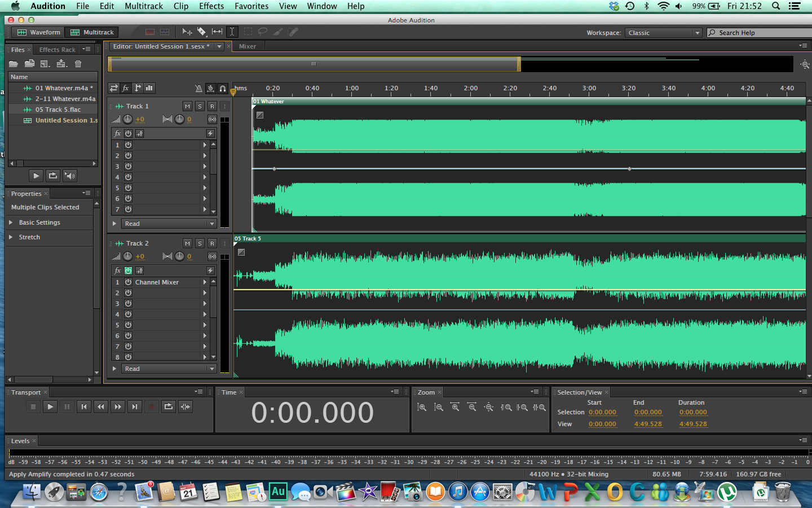Expand Stretch section in Properties
This screenshot has height=508, width=812.
[x=11, y=237]
